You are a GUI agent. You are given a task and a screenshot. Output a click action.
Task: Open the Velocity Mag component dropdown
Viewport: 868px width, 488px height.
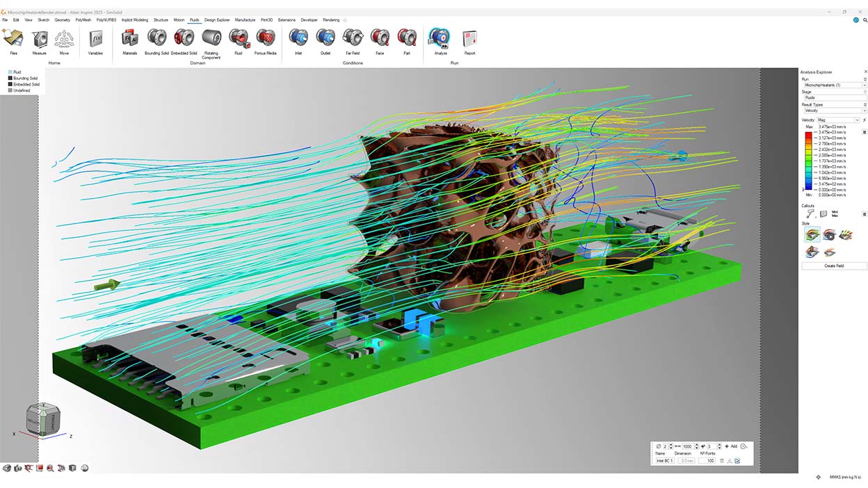click(837, 120)
